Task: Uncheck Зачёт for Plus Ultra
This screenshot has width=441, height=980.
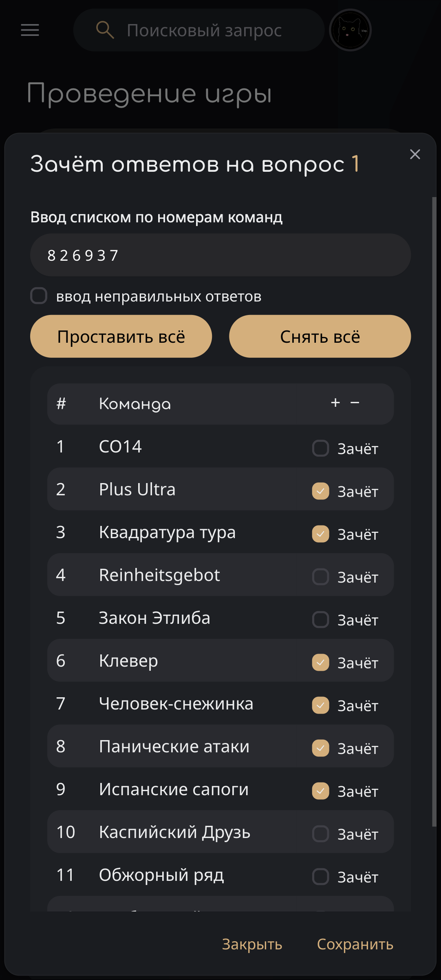Action: pos(321,491)
